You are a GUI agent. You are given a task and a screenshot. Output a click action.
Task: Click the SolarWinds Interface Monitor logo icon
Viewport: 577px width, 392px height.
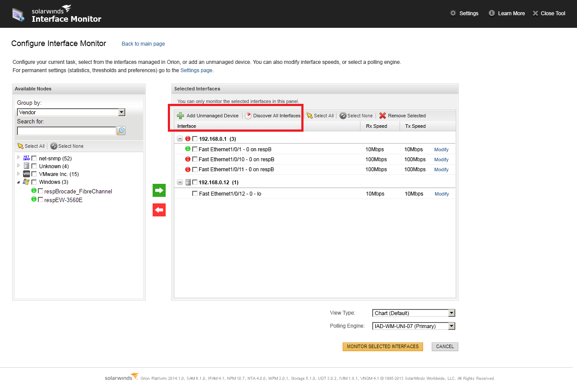pyautogui.click(x=18, y=15)
